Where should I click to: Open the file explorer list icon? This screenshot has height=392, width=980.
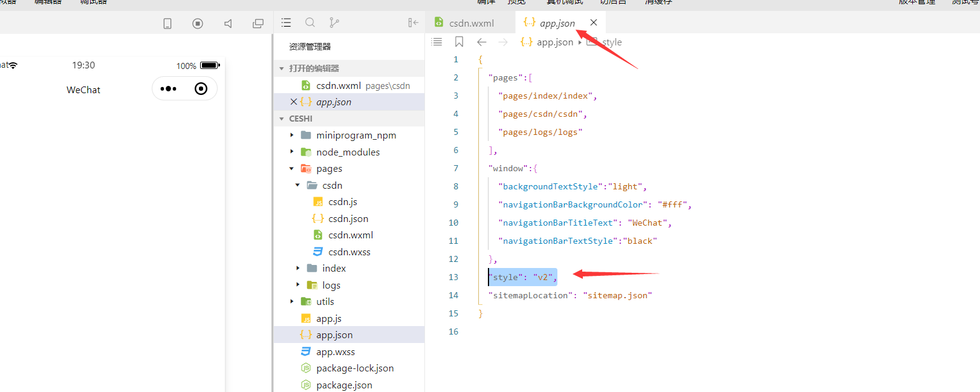pyautogui.click(x=287, y=22)
